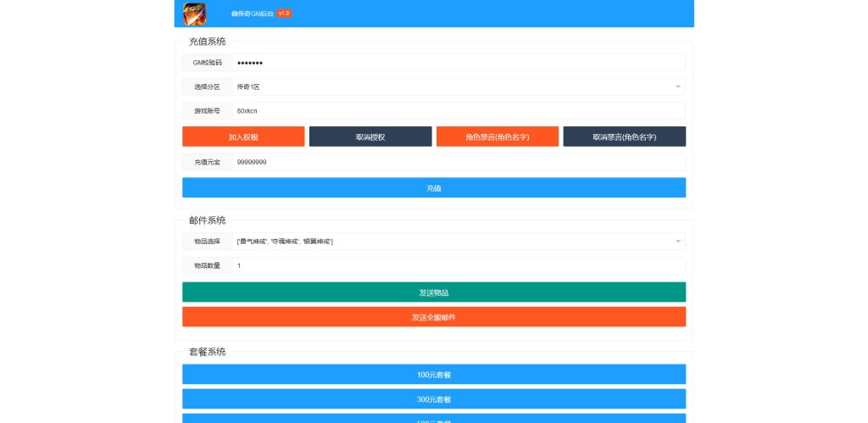Focus the 充值元宝 amount field
The image size is (868, 423).
pyautogui.click(x=459, y=162)
